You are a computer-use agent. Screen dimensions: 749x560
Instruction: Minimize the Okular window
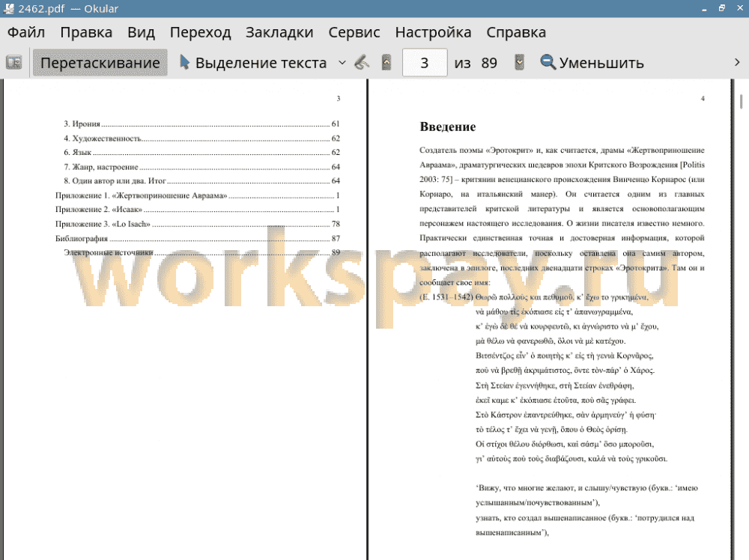(x=704, y=8)
